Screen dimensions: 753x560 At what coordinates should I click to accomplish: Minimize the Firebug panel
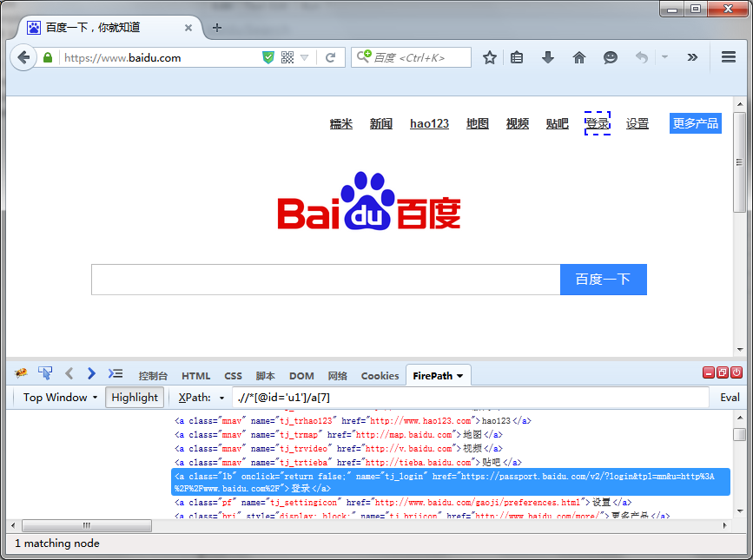(x=709, y=372)
